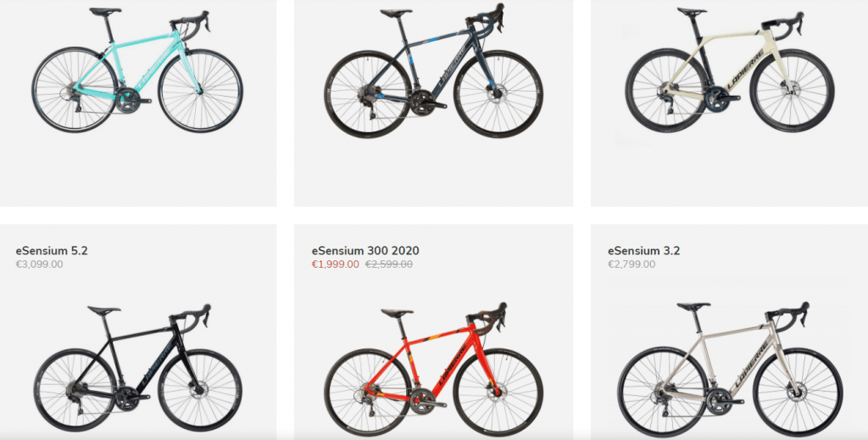Click the red €1,999.00 sale price

coord(336,265)
